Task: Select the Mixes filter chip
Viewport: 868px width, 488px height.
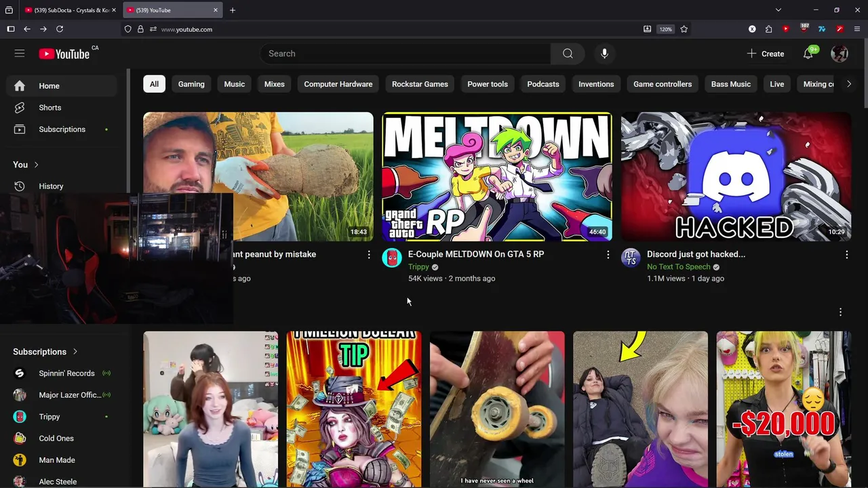Action: point(274,84)
